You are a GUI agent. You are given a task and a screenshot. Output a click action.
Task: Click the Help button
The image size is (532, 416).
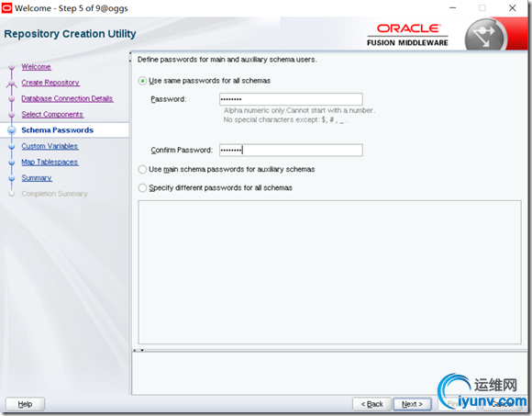[25, 404]
